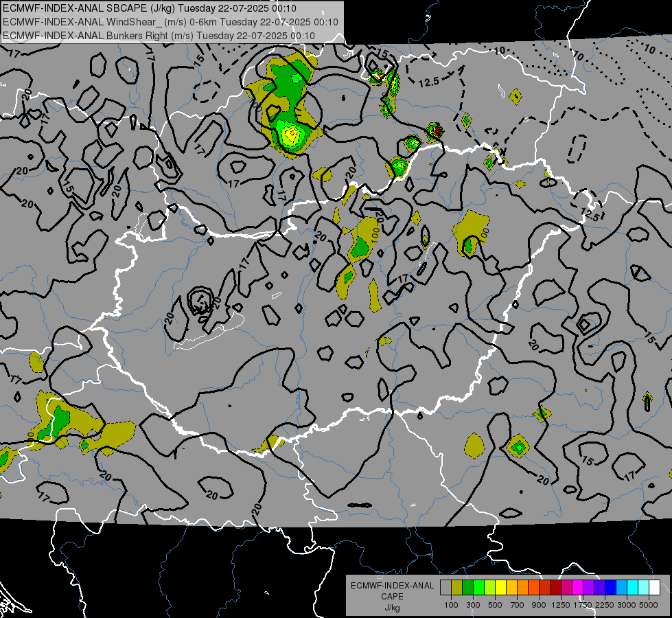This screenshot has height=618, width=672.
Task: Click the pure blue legend swatch
Action: pos(610,588)
